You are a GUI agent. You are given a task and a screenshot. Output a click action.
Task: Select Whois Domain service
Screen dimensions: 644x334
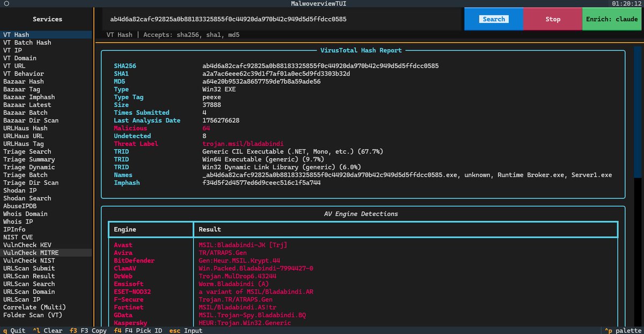[x=47, y=213]
